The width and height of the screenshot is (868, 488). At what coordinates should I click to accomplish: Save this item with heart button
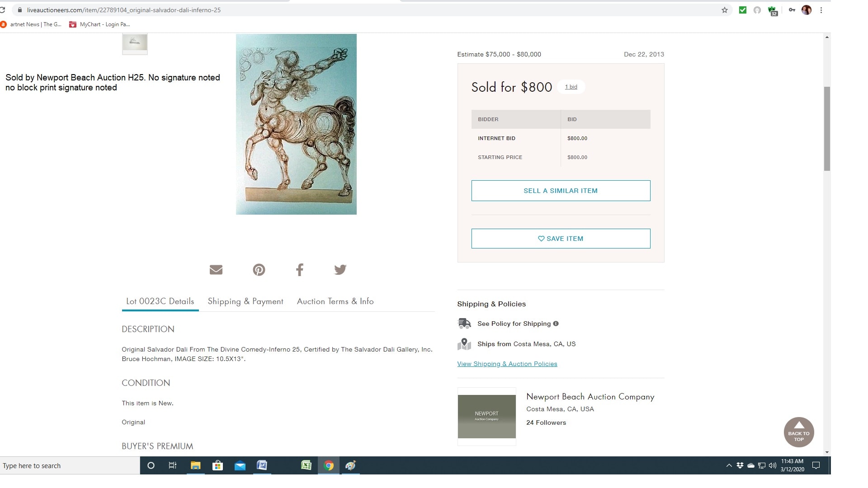(561, 239)
